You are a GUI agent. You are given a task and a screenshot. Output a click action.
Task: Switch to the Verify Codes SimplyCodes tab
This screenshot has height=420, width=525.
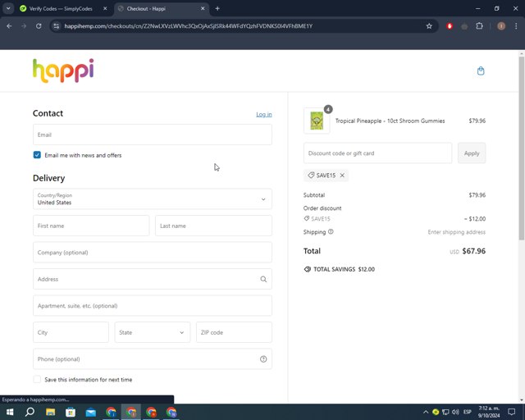click(62, 9)
